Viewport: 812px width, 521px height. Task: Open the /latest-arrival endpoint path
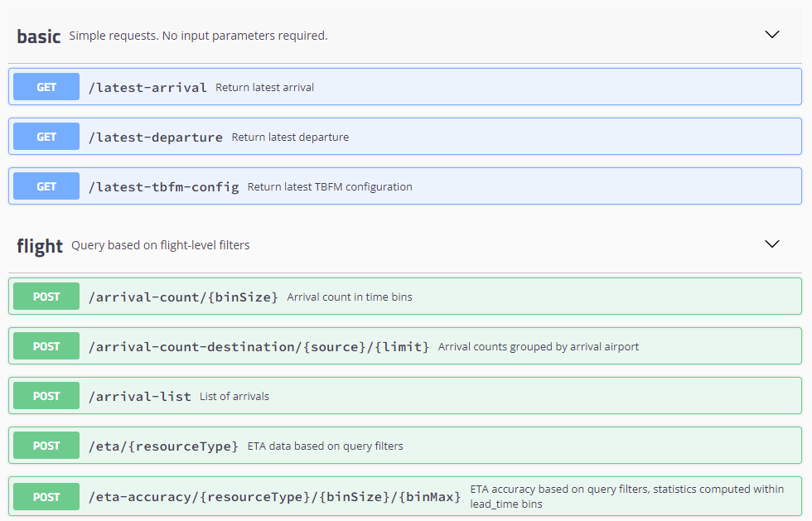point(147,87)
